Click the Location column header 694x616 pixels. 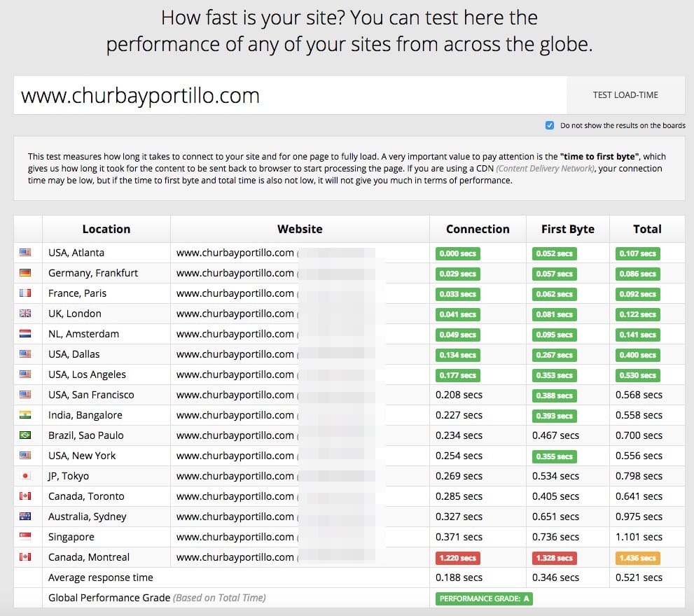coord(106,229)
